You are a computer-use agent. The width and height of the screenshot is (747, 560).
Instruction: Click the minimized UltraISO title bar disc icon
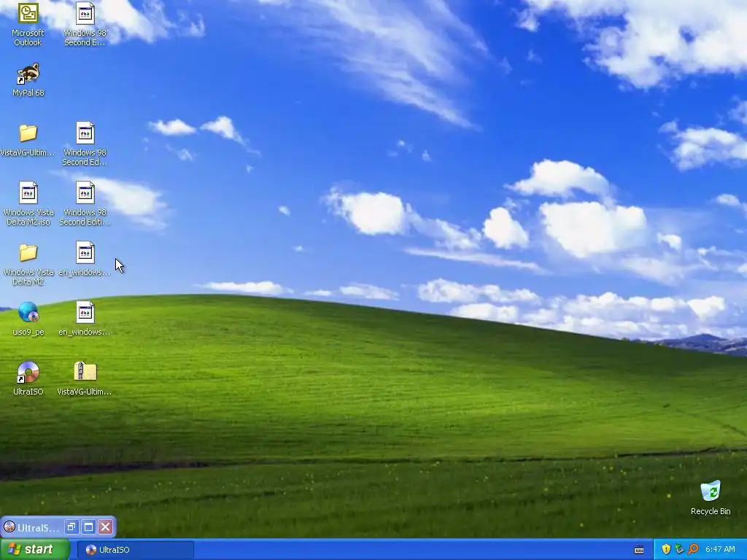click(x=9, y=527)
